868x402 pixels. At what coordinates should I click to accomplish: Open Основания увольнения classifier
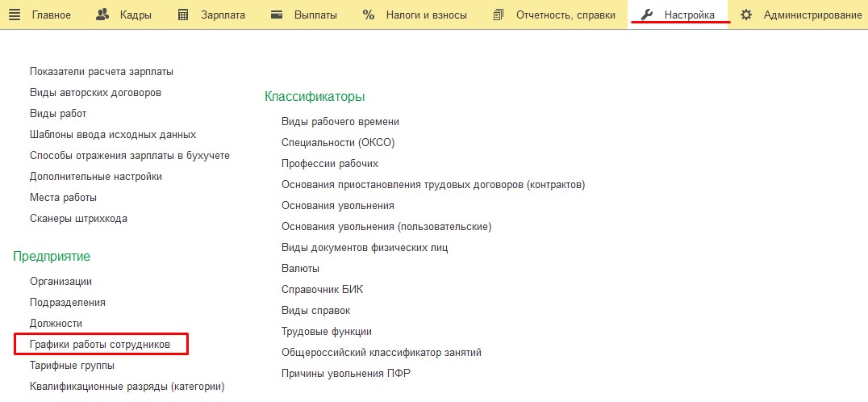[338, 205]
